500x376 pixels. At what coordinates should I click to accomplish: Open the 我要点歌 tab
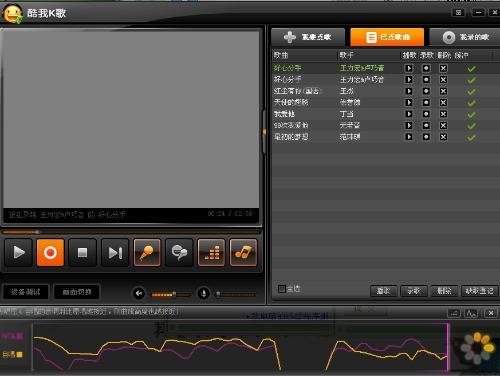[x=308, y=37]
